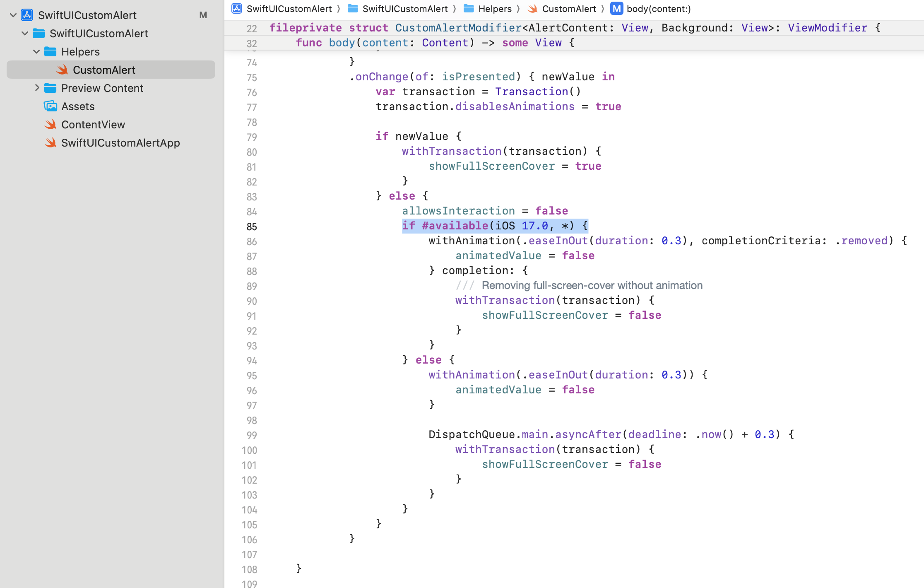This screenshot has width=924, height=588.
Task: Open the ContentView file
Action: 93,125
